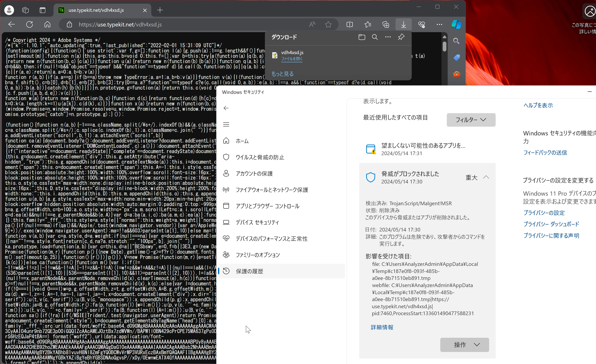
Task: Select ウイルスと脅威の防止 in sidebar
Action: point(260,157)
